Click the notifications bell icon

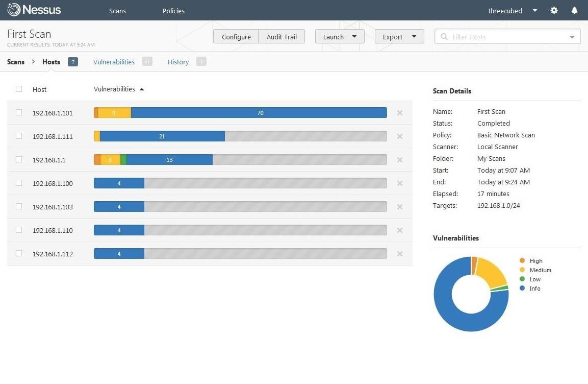574,10
